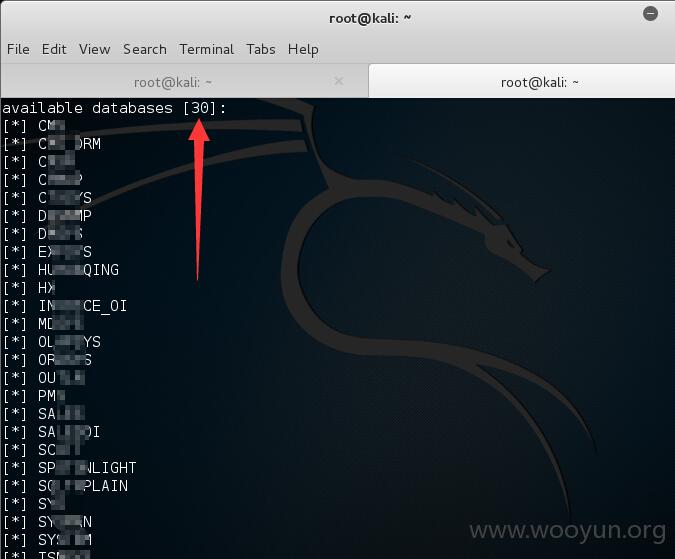Click the database entry ending in 'PLAIN'
Image resolution: width=675 pixels, height=559 pixels.
65,486
